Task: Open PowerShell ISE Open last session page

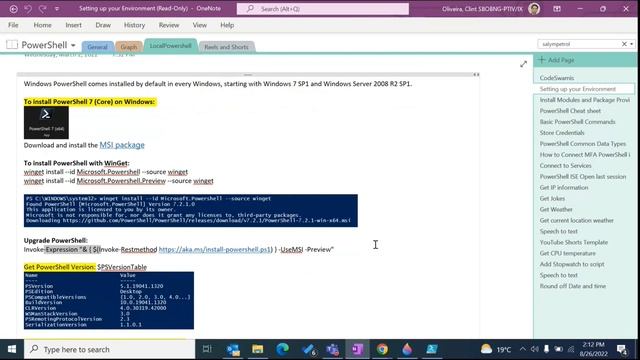Action: [584, 176]
